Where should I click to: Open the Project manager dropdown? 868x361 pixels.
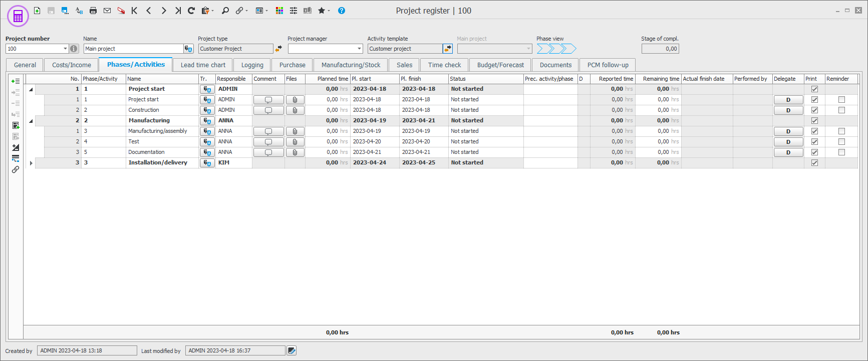pyautogui.click(x=359, y=49)
